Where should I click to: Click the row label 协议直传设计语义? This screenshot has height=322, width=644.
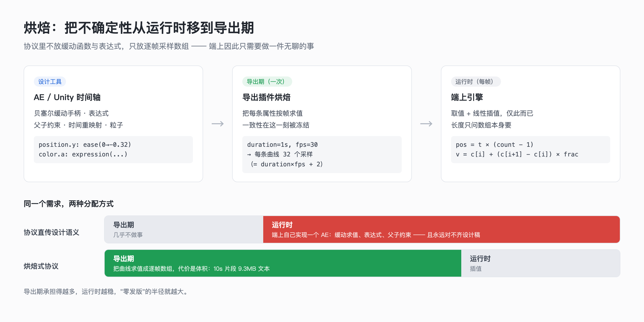click(52, 232)
